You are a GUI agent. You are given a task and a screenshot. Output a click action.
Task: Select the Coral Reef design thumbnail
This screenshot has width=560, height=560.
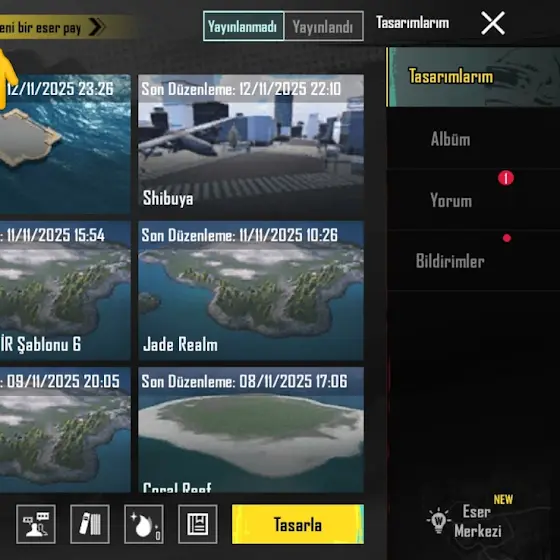(x=251, y=430)
